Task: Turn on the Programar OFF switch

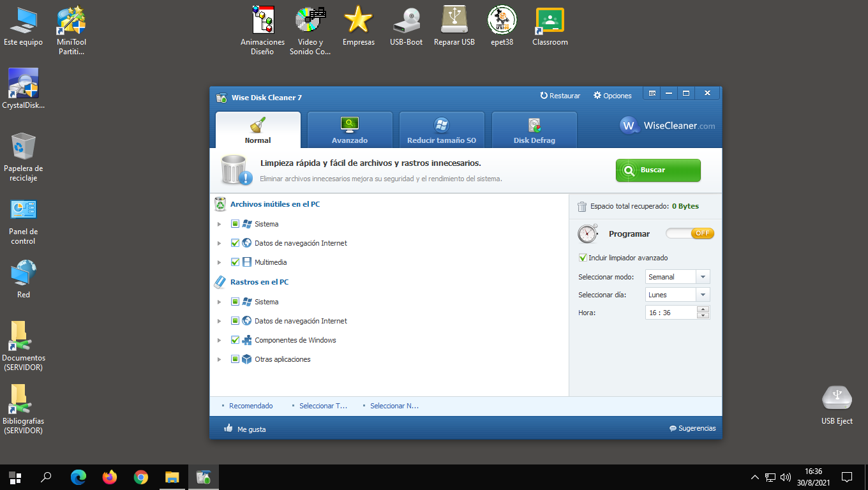Action: 690,234
